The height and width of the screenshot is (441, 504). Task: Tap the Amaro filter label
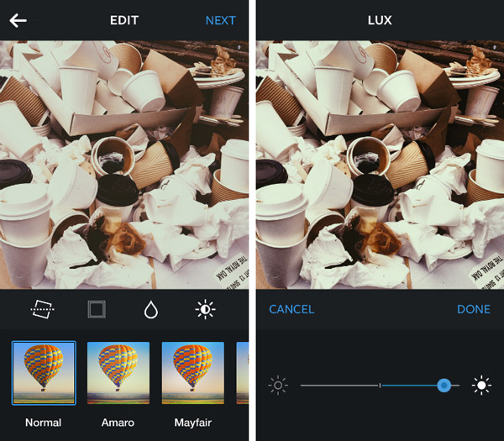(x=118, y=423)
